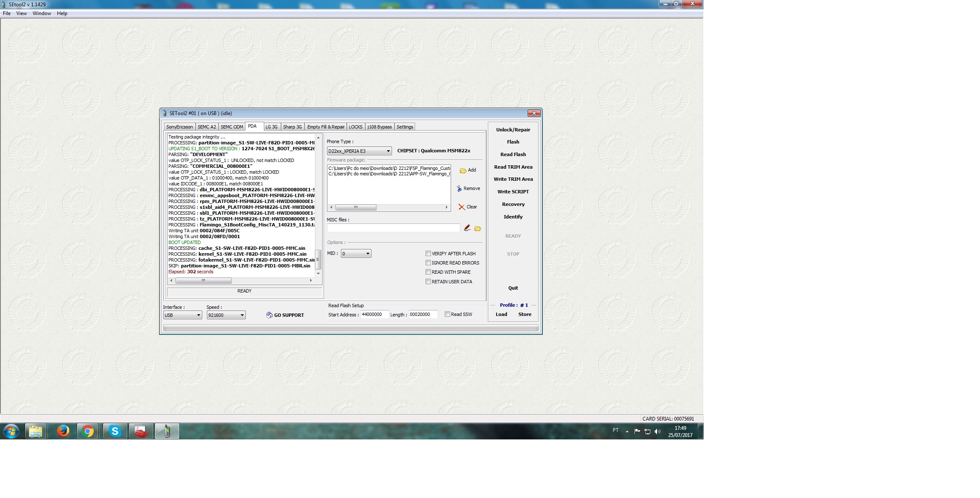
Task: Click the Quit button
Action: click(x=513, y=288)
